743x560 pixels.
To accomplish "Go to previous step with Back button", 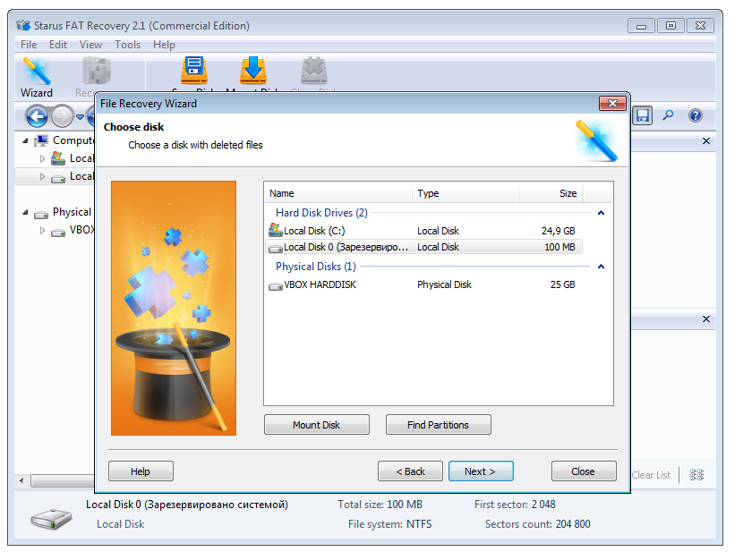I will click(410, 471).
